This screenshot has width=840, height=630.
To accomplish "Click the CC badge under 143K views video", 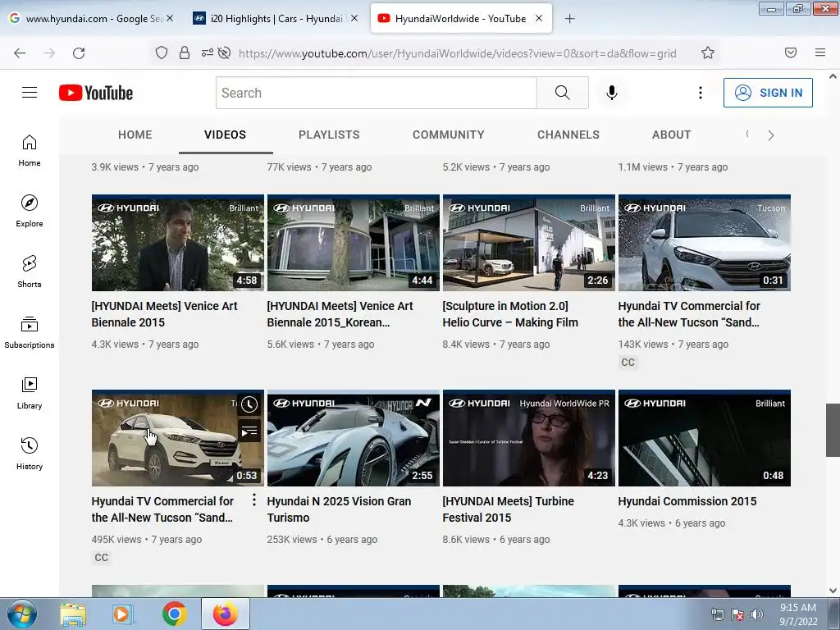I will pos(628,362).
